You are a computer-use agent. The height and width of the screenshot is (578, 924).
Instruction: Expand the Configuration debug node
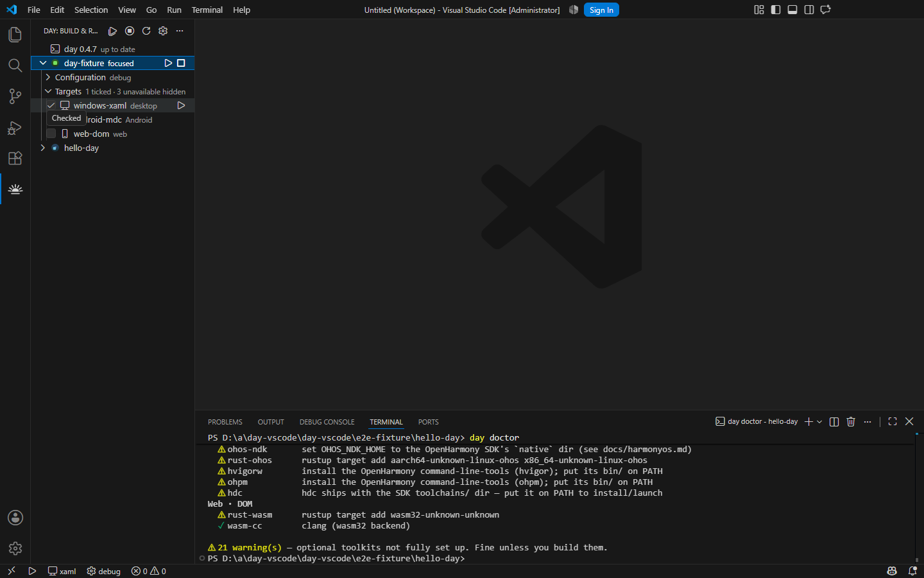point(48,77)
